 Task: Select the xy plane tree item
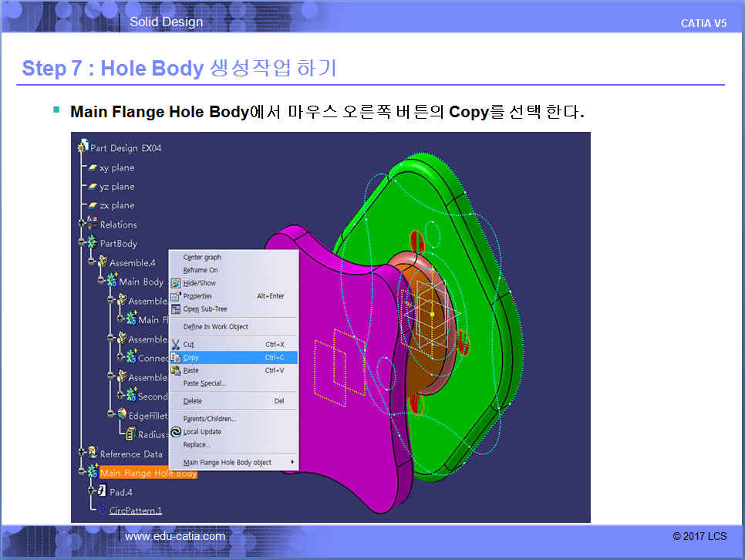click(116, 167)
